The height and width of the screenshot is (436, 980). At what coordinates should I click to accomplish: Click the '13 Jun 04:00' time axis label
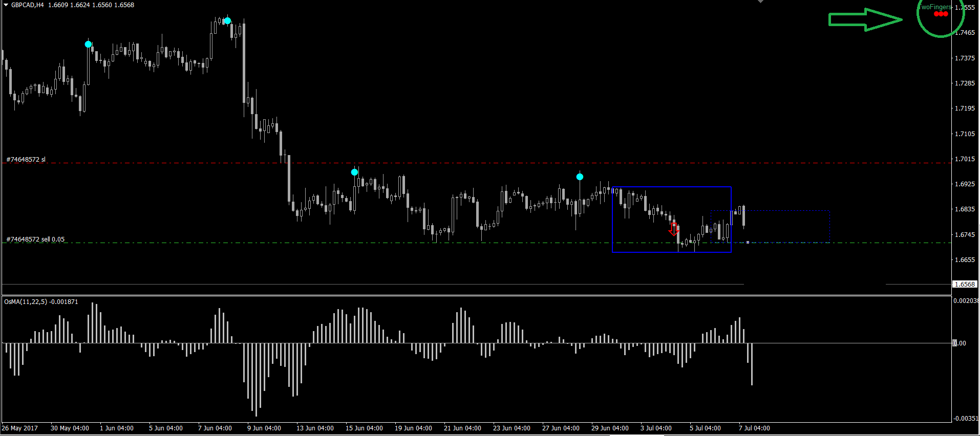(315, 428)
